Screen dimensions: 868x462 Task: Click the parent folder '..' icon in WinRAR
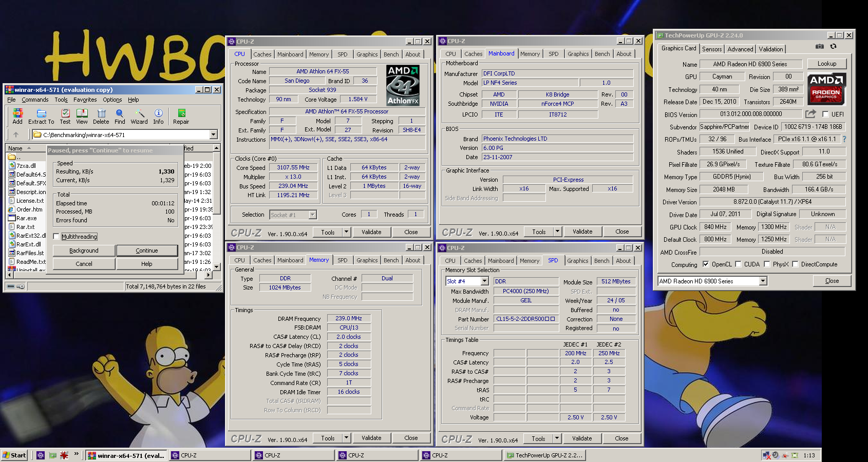click(x=12, y=157)
